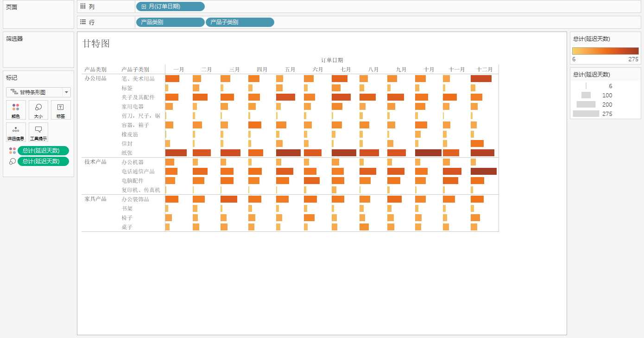Click the 甘特图 sheet title
The image size is (644, 338).
pos(96,44)
